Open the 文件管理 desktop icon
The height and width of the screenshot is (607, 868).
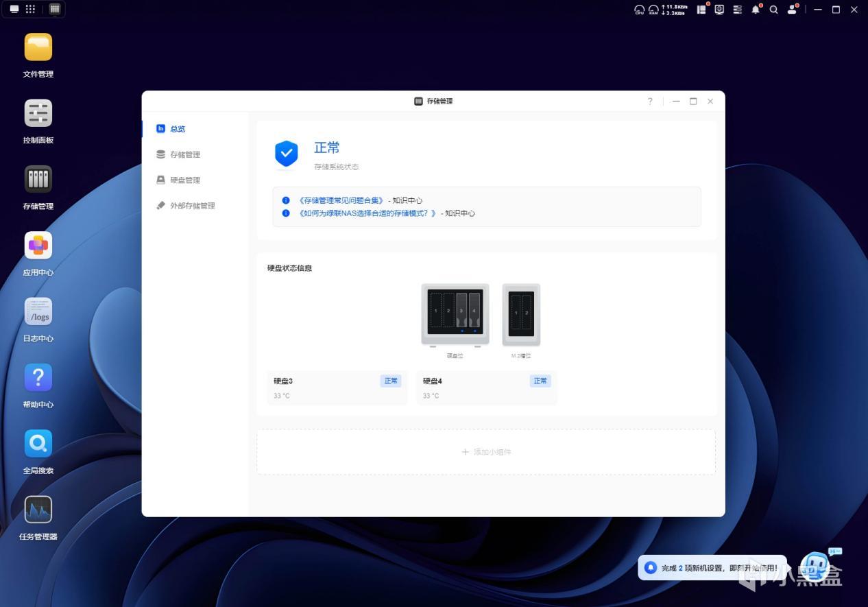click(x=38, y=47)
